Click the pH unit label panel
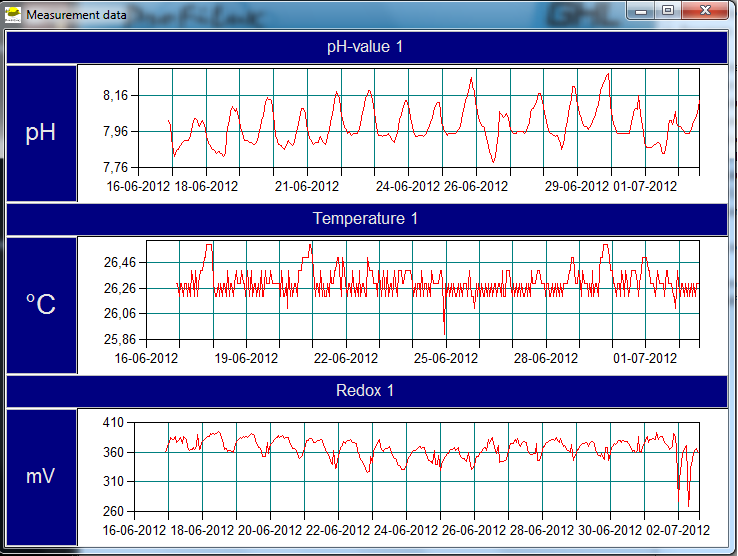Screen dimensions: 738x556 point(41,133)
